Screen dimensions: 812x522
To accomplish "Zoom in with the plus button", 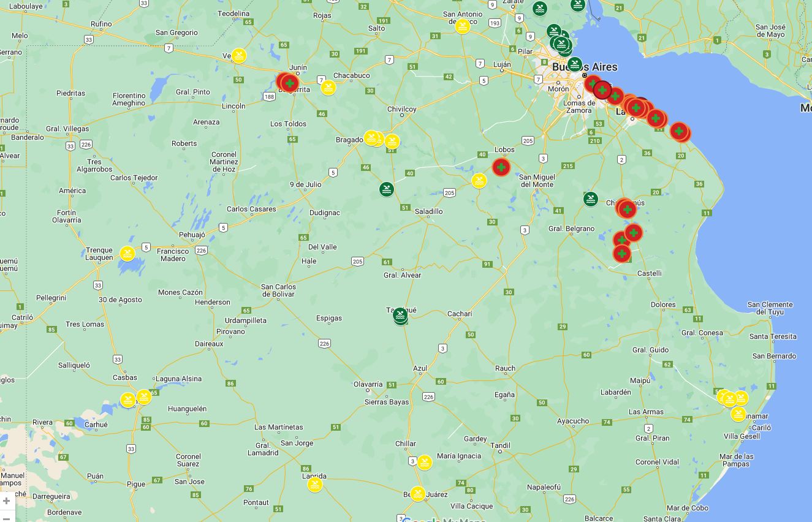I will point(6,501).
